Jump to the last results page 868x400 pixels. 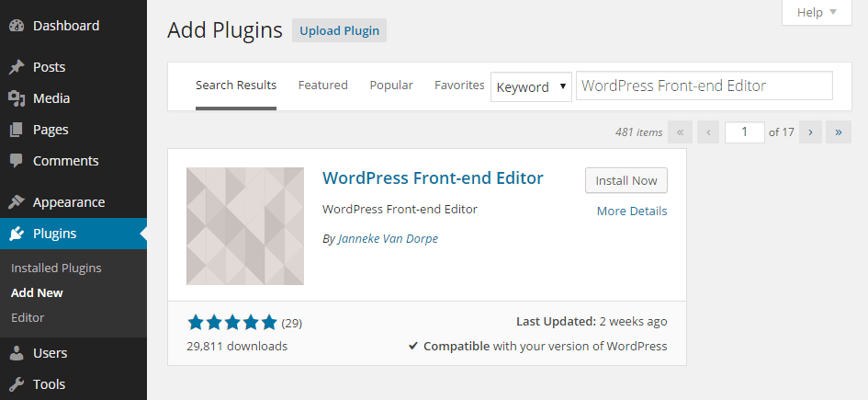[839, 132]
